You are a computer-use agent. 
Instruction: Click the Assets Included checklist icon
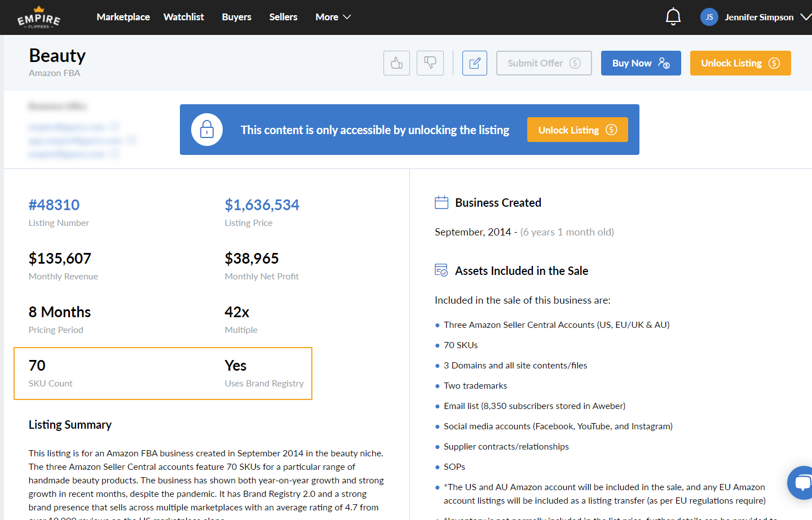click(442, 270)
